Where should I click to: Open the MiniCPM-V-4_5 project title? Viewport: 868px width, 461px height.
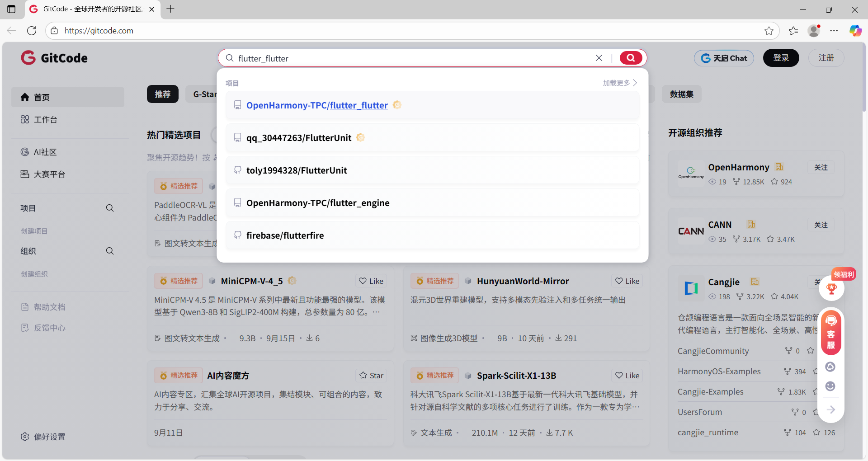click(252, 281)
